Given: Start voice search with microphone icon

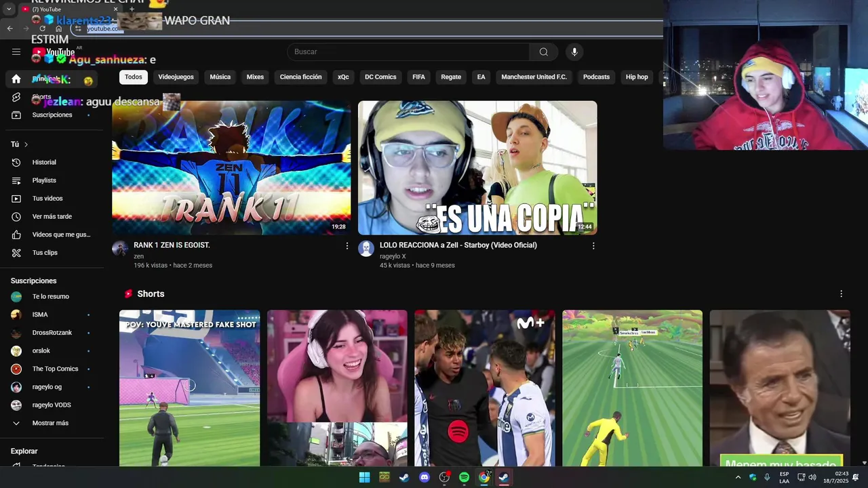Looking at the screenshot, I should click(574, 52).
